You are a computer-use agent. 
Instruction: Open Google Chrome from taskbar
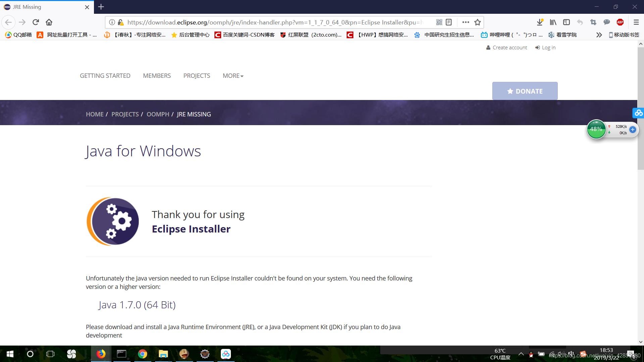point(142,354)
